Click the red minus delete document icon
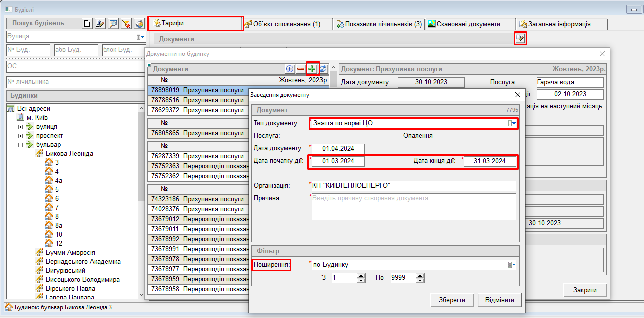The image size is (644, 318). coord(301,69)
